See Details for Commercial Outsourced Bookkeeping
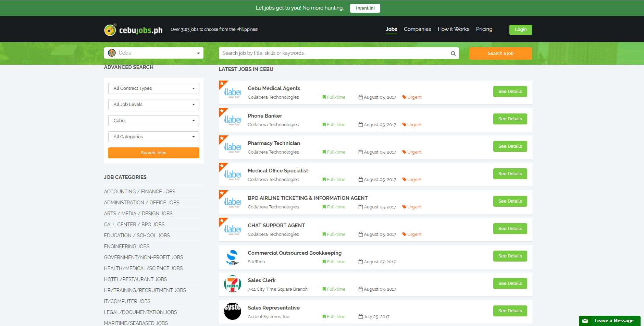 coord(510,256)
